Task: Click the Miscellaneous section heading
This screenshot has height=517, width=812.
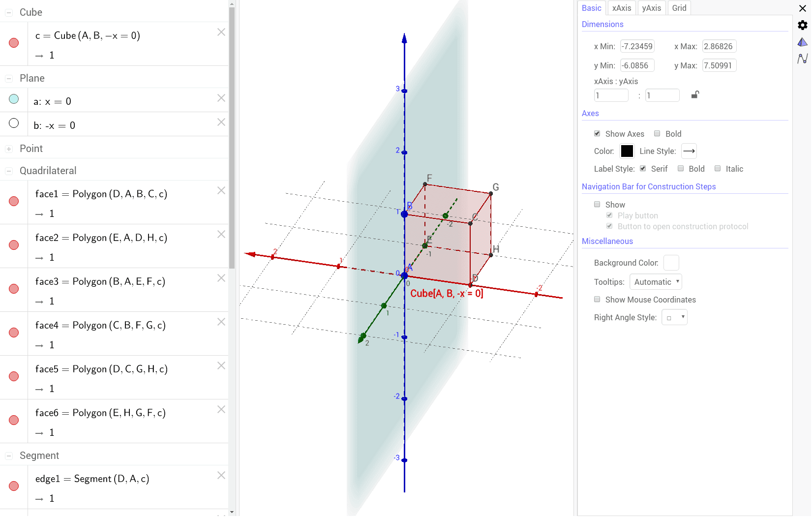Action: (607, 241)
